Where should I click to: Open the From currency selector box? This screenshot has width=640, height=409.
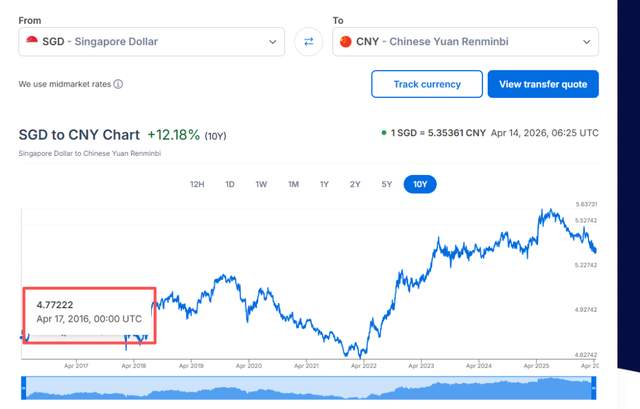tap(150, 41)
